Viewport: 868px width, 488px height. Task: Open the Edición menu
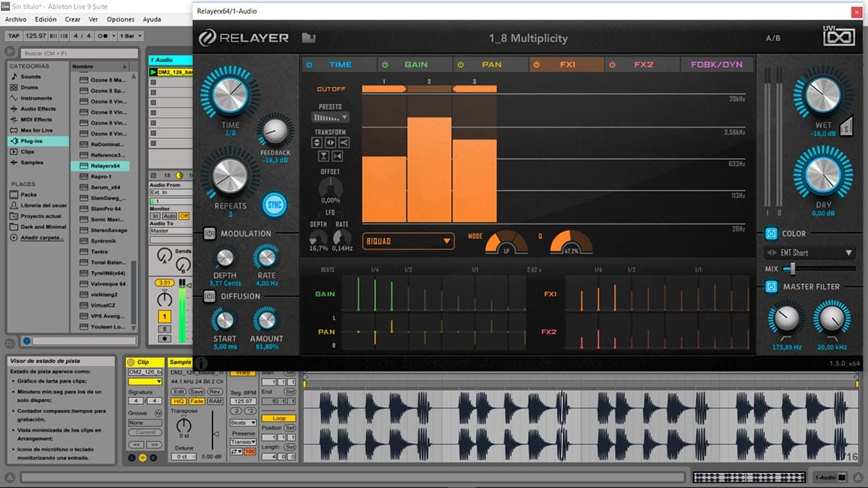click(46, 20)
